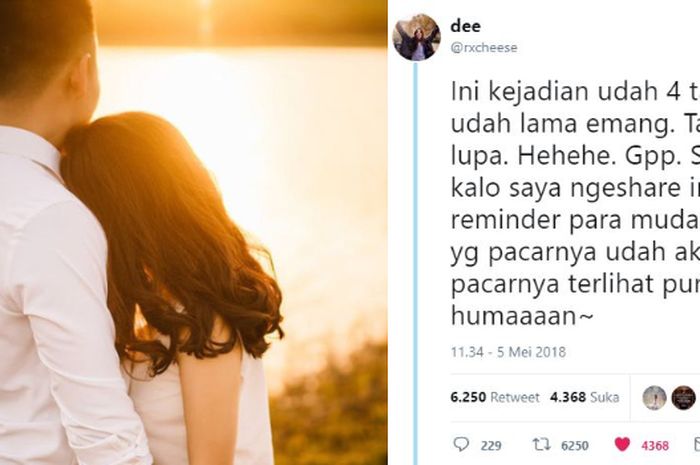Click the blue thread line under avatar
The image size is (700, 465).
tap(416, 263)
